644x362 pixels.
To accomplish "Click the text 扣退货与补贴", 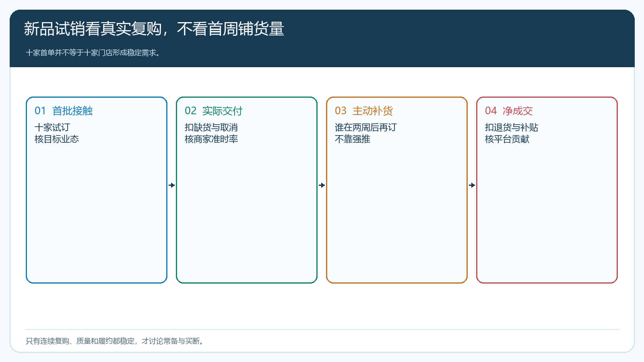I will 512,128.
